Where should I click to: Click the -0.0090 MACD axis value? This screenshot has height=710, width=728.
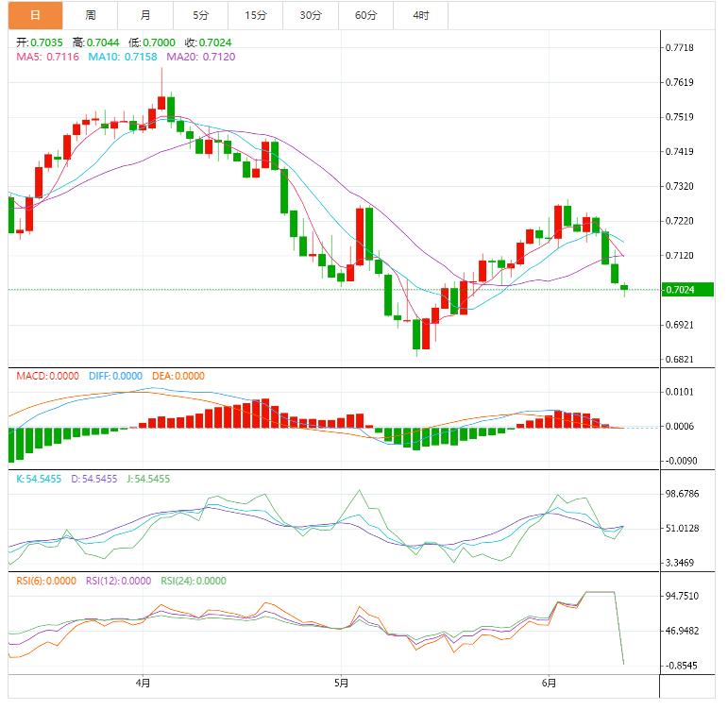tap(681, 461)
